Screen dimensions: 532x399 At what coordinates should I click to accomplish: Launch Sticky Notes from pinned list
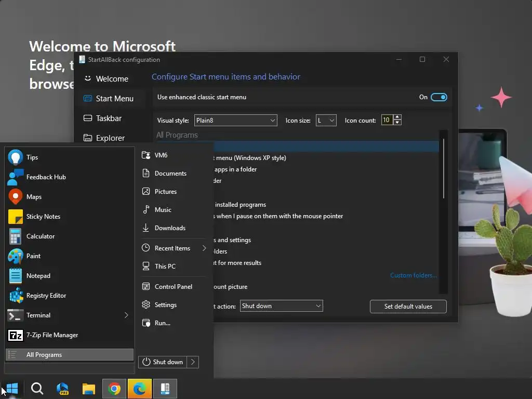pyautogui.click(x=70, y=217)
